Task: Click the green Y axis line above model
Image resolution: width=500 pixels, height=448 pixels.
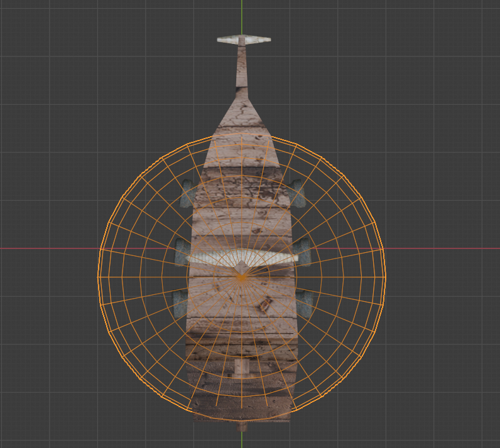Action: coord(242,16)
